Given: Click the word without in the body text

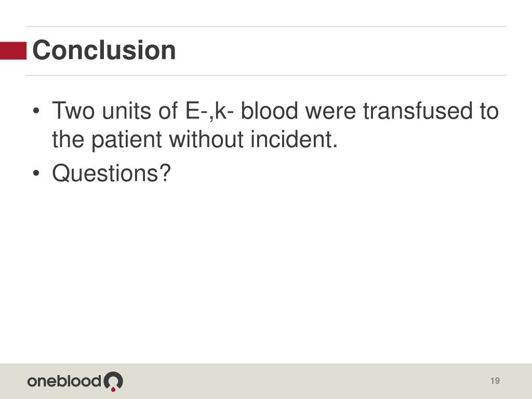Looking at the screenshot, I should [x=206, y=139].
